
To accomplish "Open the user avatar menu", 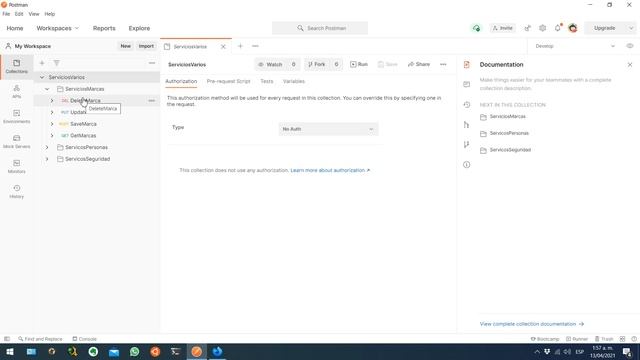I will pos(573,28).
